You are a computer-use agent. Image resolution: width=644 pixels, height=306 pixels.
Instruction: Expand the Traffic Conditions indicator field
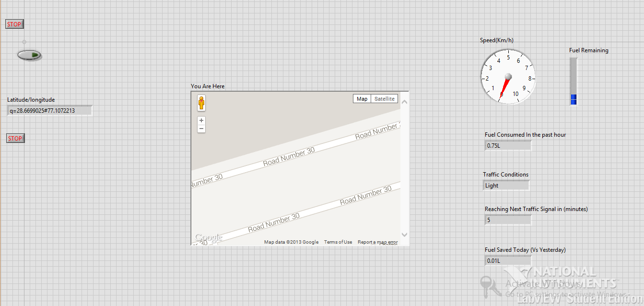tap(506, 185)
